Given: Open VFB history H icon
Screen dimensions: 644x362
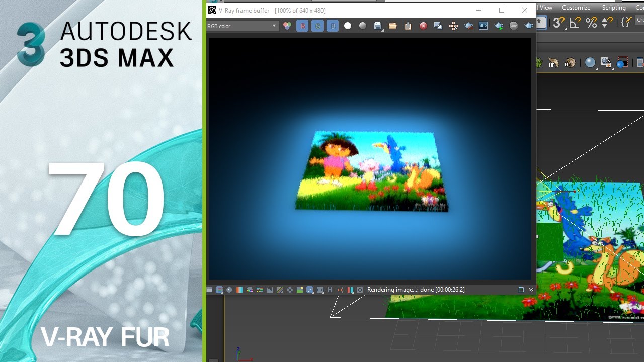Looking at the screenshot, I should 330,290.
